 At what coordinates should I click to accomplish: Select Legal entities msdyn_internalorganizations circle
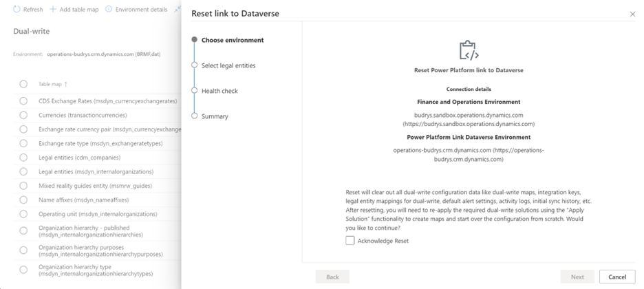(x=23, y=171)
